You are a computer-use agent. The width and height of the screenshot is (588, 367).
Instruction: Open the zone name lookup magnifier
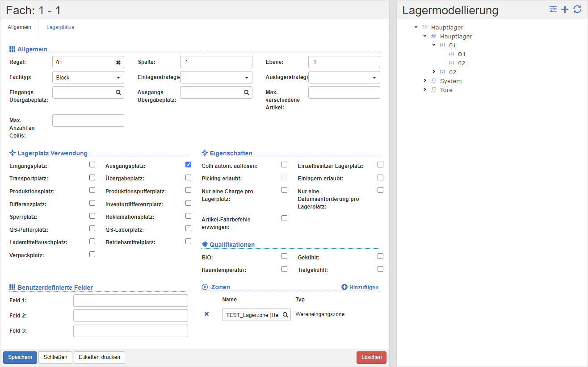tap(286, 314)
